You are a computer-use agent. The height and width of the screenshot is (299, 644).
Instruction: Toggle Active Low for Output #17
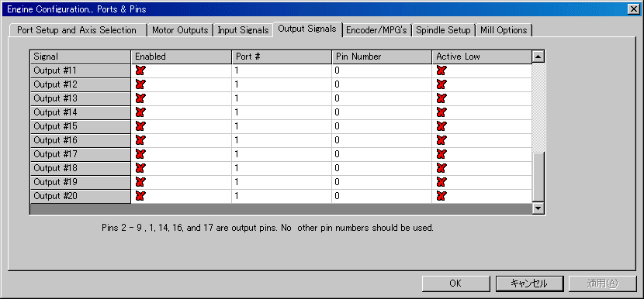click(x=441, y=154)
